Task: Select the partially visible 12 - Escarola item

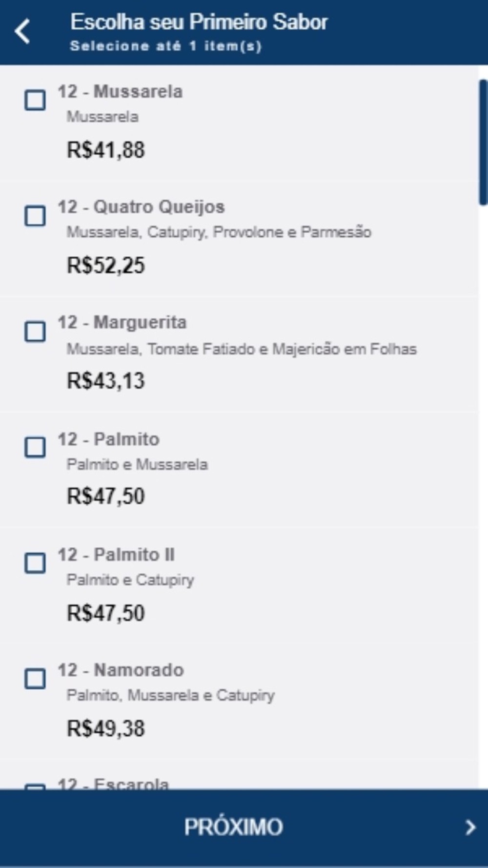Action: (113, 783)
